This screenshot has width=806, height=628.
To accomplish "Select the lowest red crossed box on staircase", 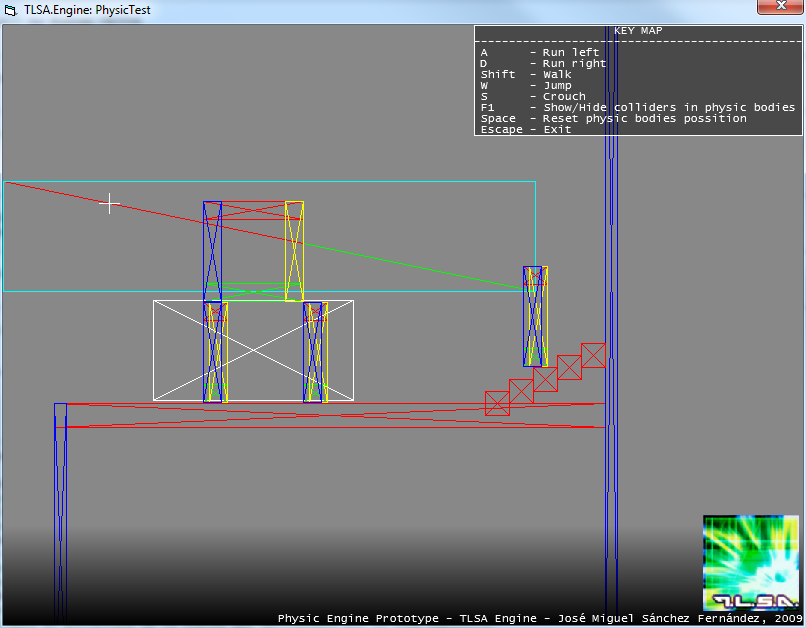I will click(x=497, y=403).
